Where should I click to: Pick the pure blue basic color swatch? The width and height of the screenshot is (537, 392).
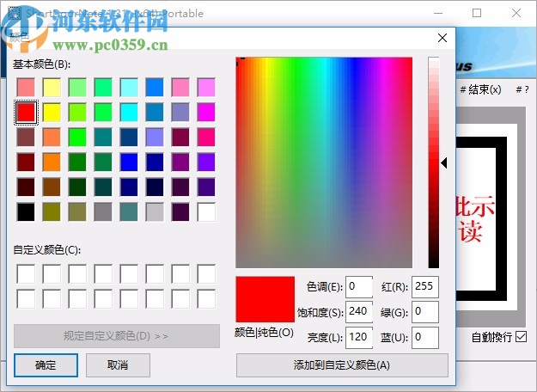tap(129, 162)
